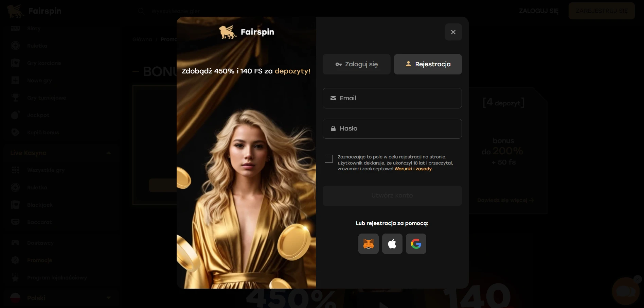Open Ruletka under Live Kasyno
Image resolution: width=644 pixels, height=308 pixels.
click(x=37, y=188)
